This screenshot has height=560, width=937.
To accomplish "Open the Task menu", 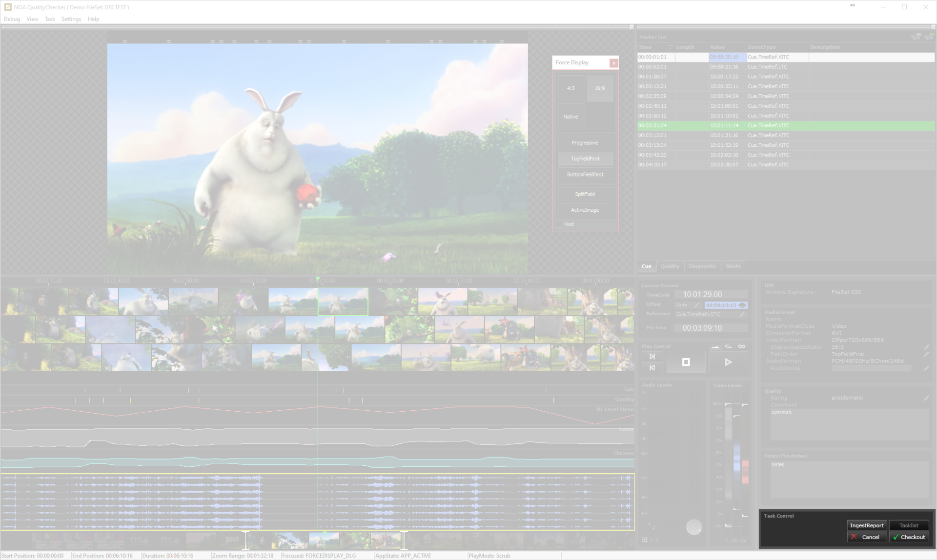I will pos(50,19).
